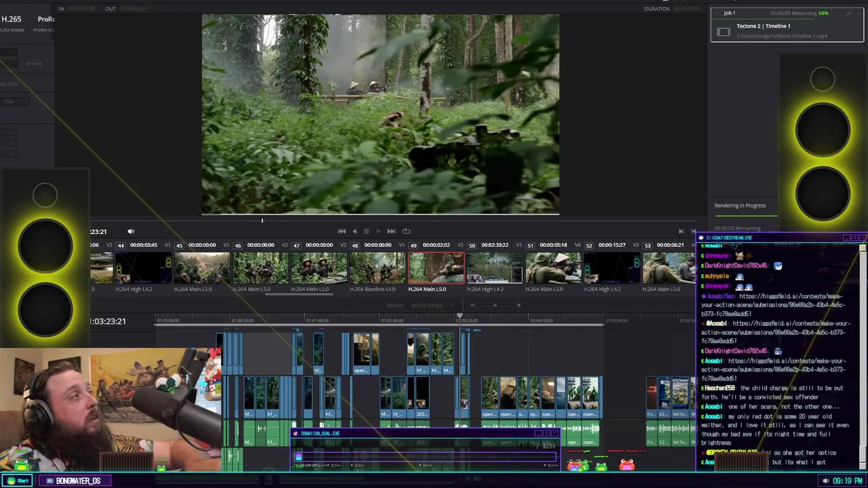The width and height of the screenshot is (868, 488).
Task: Click the timeline timecode 01:03:23:21
Action: (x=108, y=321)
